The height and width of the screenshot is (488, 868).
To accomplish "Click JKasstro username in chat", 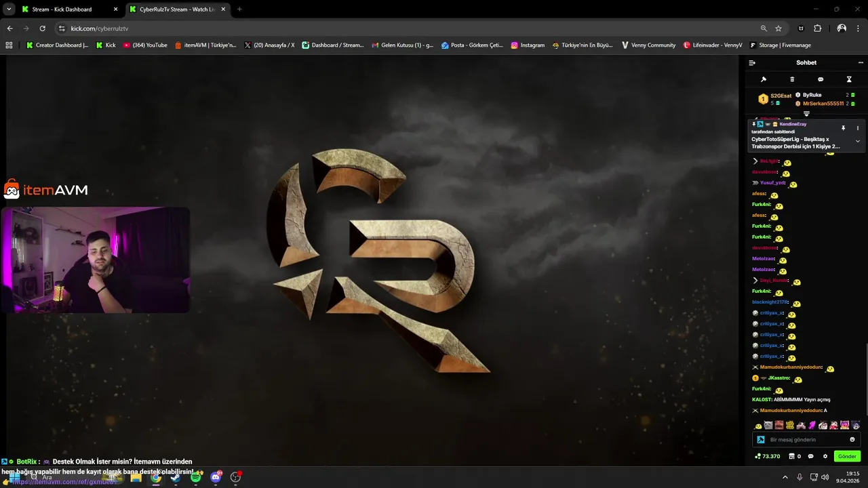I will [778, 378].
